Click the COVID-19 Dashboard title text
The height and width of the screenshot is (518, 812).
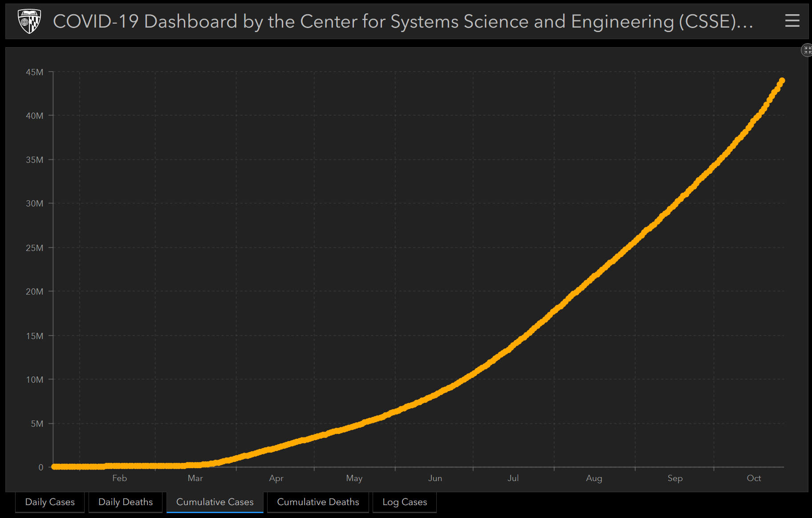point(402,21)
